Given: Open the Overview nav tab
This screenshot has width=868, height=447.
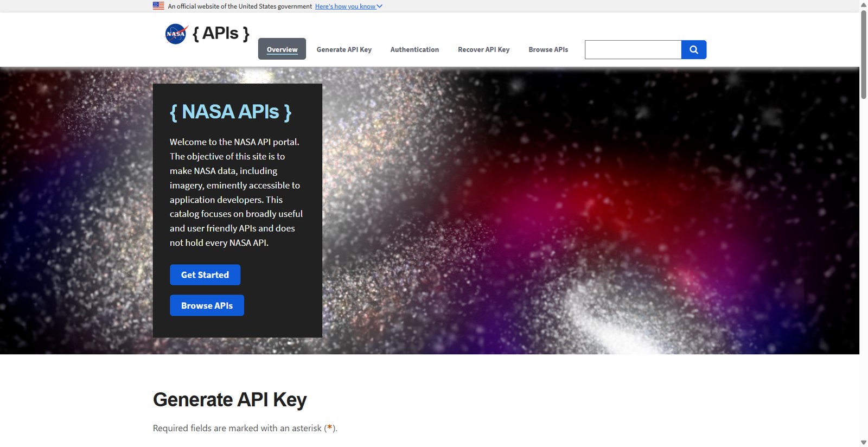Looking at the screenshot, I should pos(282,49).
